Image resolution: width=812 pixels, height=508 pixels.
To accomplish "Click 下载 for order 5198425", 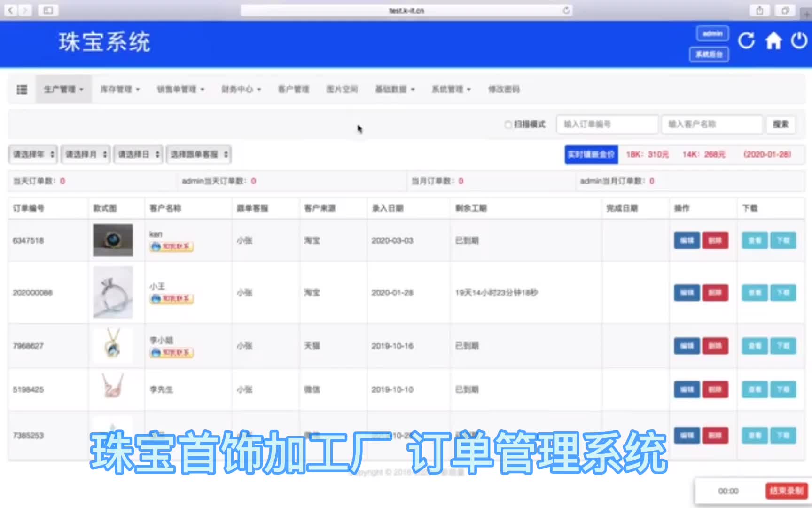I will tap(783, 389).
